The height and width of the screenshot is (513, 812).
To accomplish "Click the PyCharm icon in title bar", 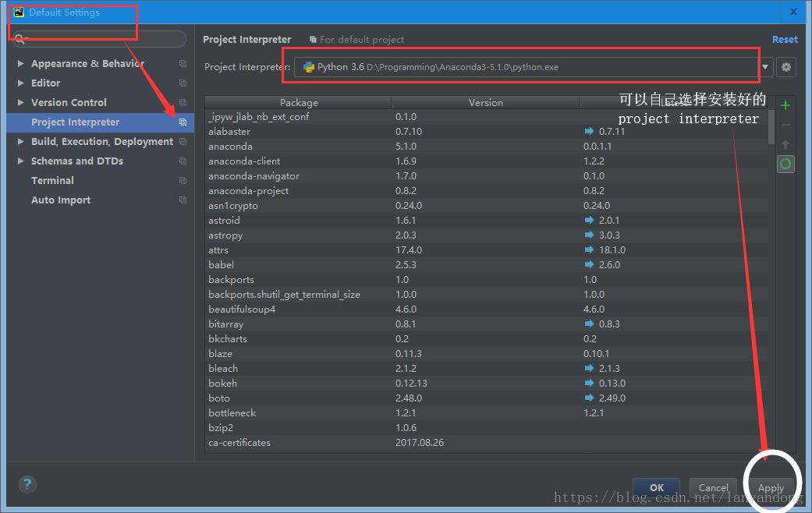I will pyautogui.click(x=19, y=12).
